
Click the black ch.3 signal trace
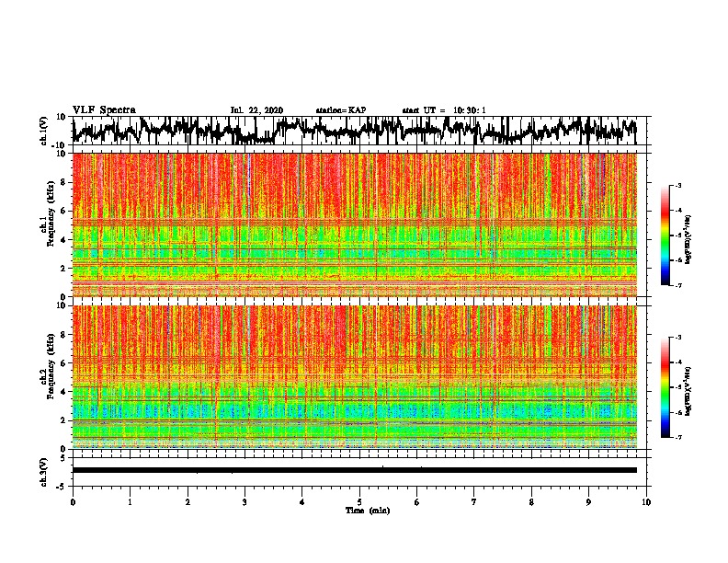click(x=355, y=470)
